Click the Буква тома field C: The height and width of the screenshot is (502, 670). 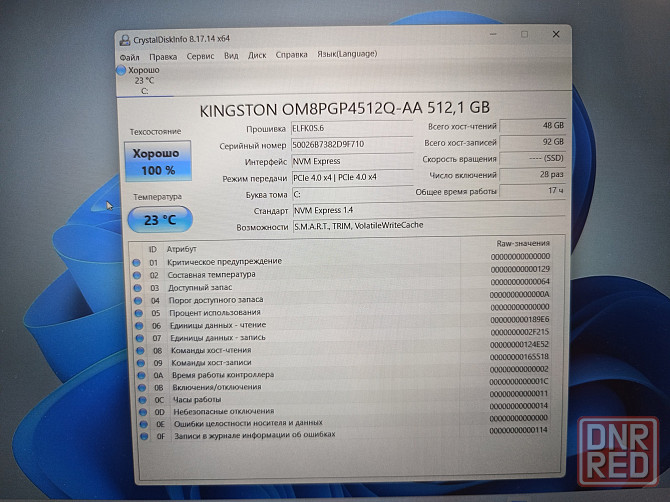[x=353, y=194]
